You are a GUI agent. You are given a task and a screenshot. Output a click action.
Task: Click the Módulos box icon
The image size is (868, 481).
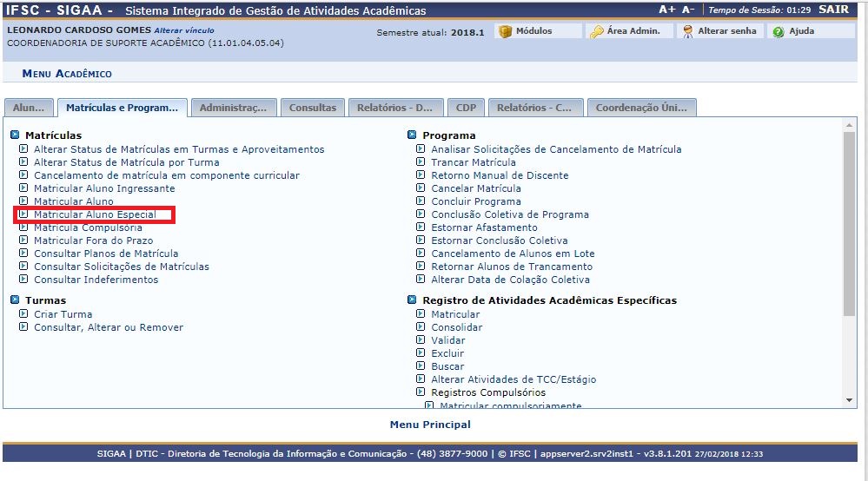(x=506, y=31)
